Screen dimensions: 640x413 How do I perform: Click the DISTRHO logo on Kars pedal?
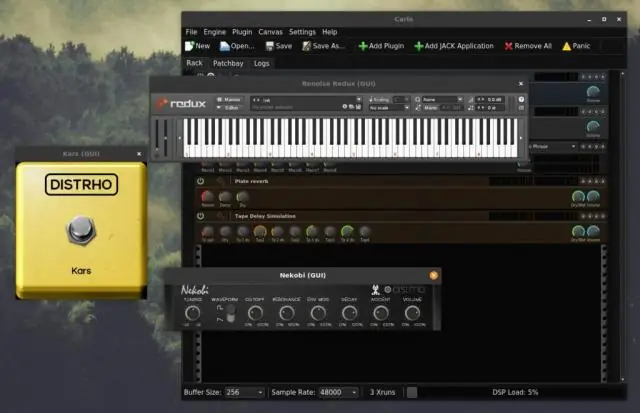click(x=81, y=184)
